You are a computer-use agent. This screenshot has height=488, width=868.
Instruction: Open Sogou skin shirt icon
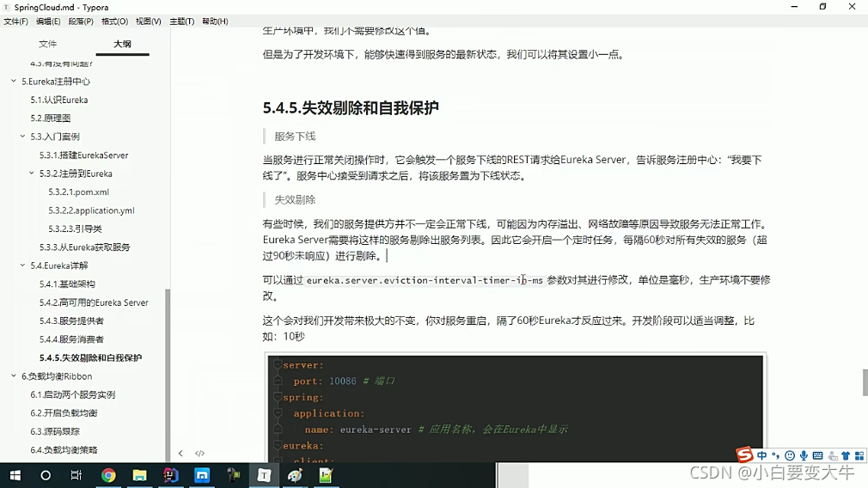point(846,455)
